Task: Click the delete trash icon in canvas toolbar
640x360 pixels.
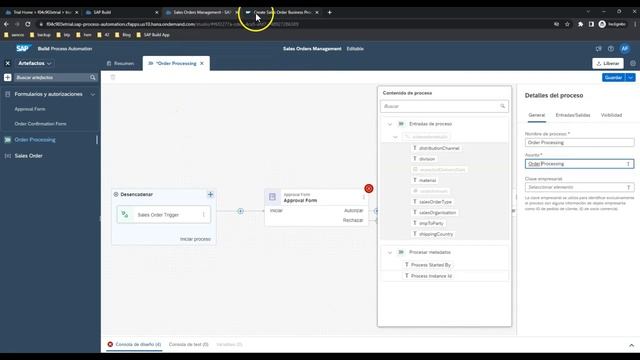Action: pyautogui.click(x=113, y=77)
